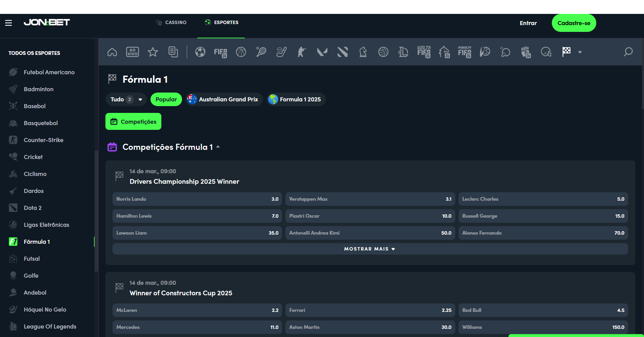This screenshot has width=644, height=337.
Task: Select the Australian Grand Prix filter
Action: point(224,99)
